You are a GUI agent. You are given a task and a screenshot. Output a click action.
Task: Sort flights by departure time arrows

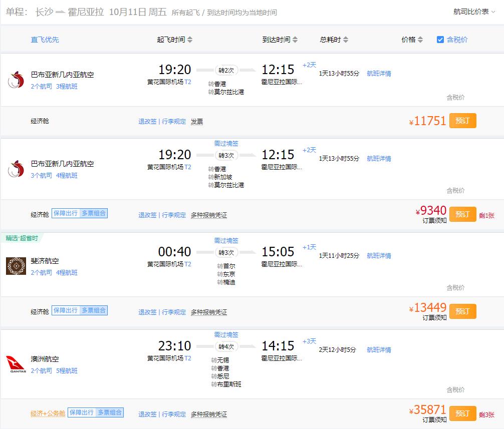[190, 40]
